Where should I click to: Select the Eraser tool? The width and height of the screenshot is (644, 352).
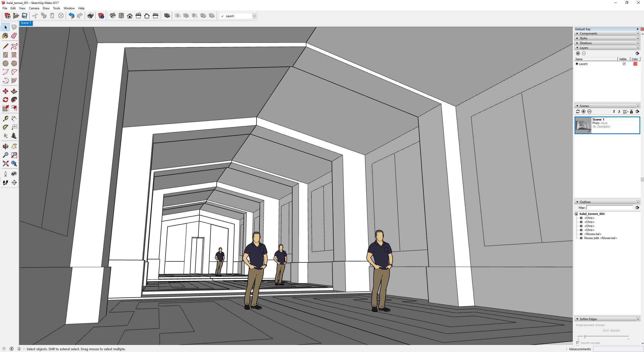(x=14, y=36)
